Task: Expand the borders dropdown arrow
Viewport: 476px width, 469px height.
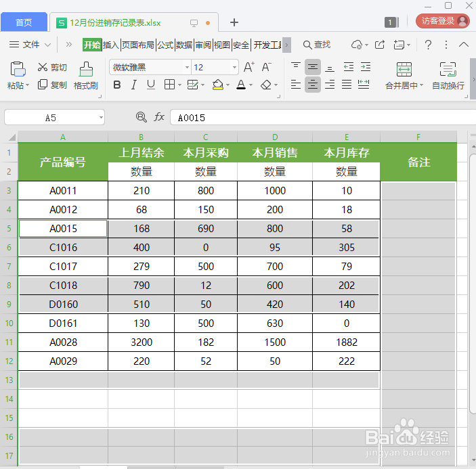Action: (x=179, y=85)
